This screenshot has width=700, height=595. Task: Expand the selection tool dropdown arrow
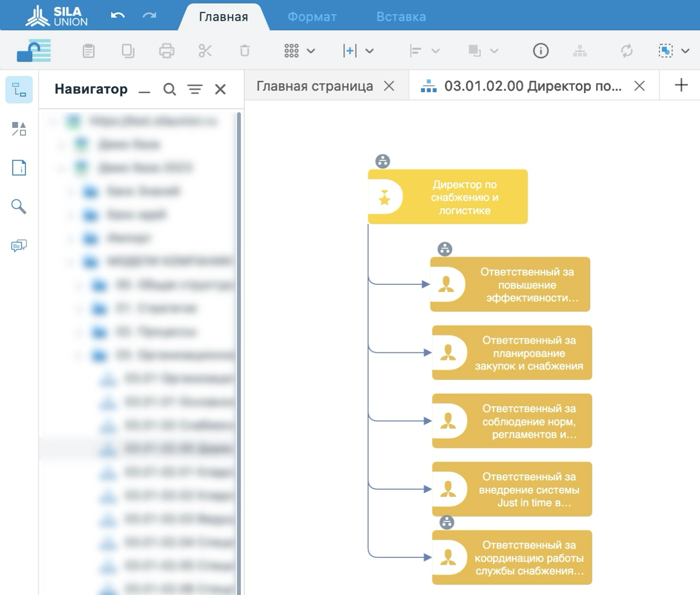click(685, 51)
